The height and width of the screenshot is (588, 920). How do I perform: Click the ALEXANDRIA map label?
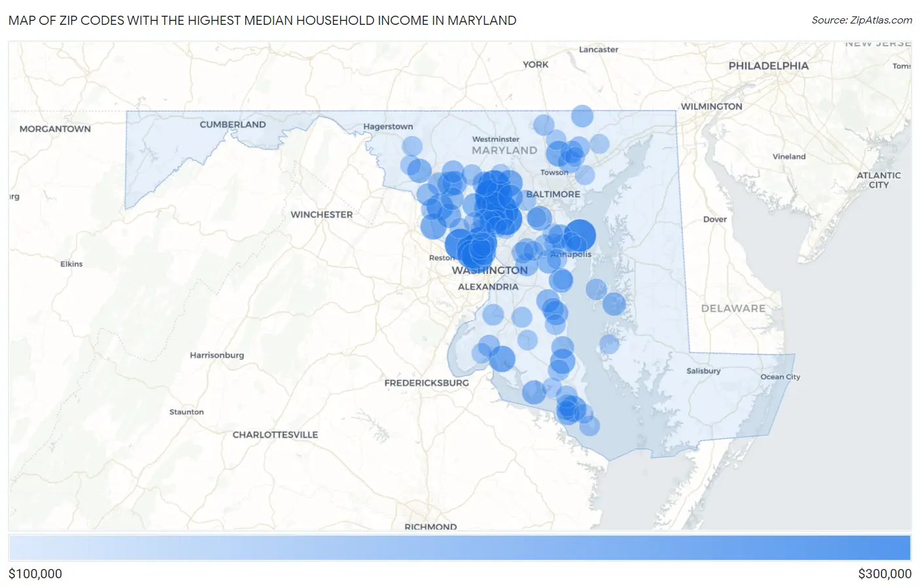(488, 286)
